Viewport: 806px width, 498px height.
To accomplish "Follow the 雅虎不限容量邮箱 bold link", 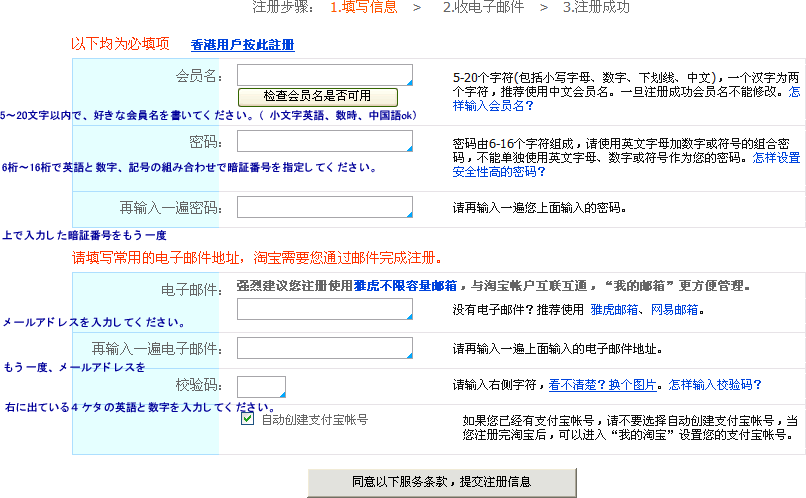I will [x=405, y=285].
